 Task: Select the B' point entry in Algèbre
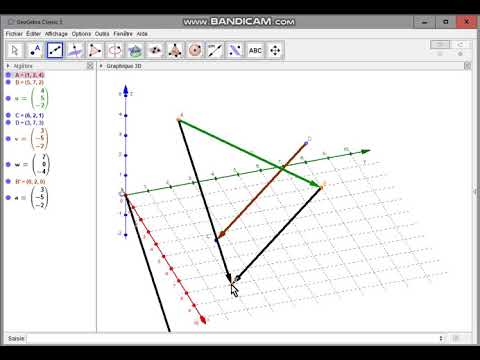30,182
